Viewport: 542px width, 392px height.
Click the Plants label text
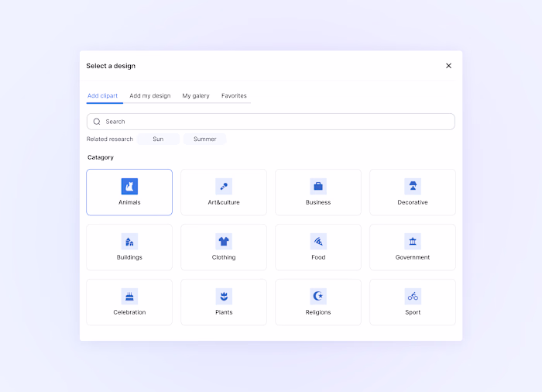point(224,312)
